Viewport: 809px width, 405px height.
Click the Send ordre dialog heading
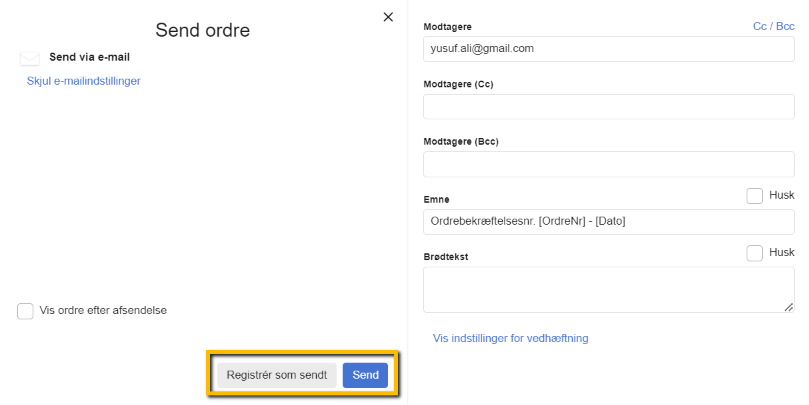pyautogui.click(x=202, y=31)
